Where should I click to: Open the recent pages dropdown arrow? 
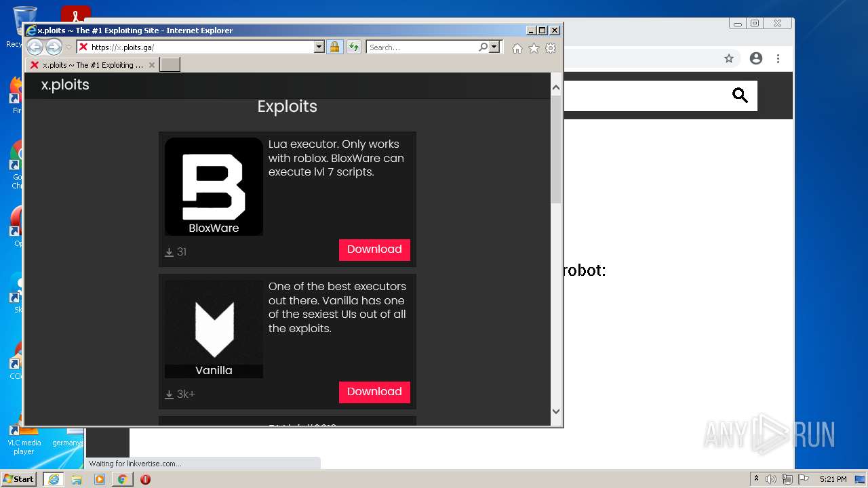pyautogui.click(x=68, y=47)
